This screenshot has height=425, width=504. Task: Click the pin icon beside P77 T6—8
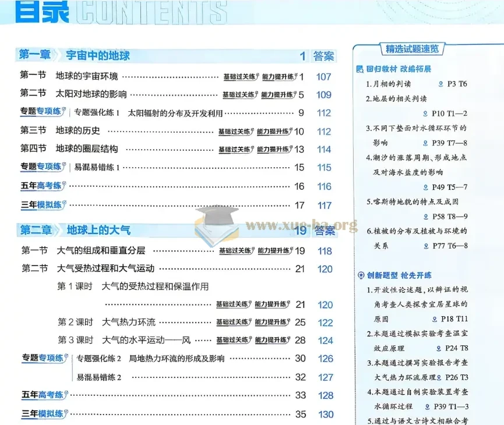(426, 246)
